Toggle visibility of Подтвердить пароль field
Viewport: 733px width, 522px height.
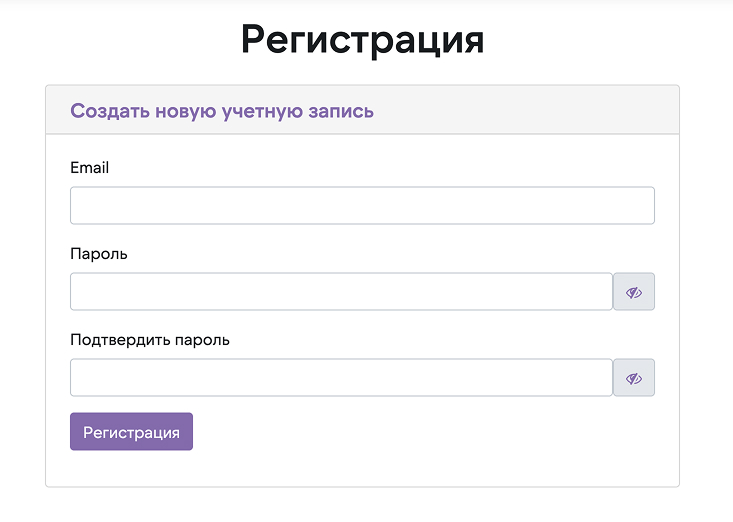[x=633, y=378]
